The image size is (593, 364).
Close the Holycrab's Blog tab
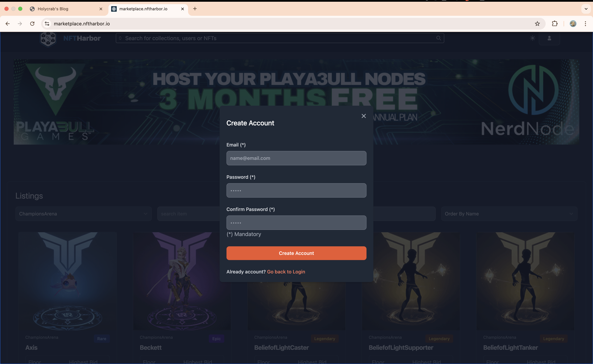(101, 9)
